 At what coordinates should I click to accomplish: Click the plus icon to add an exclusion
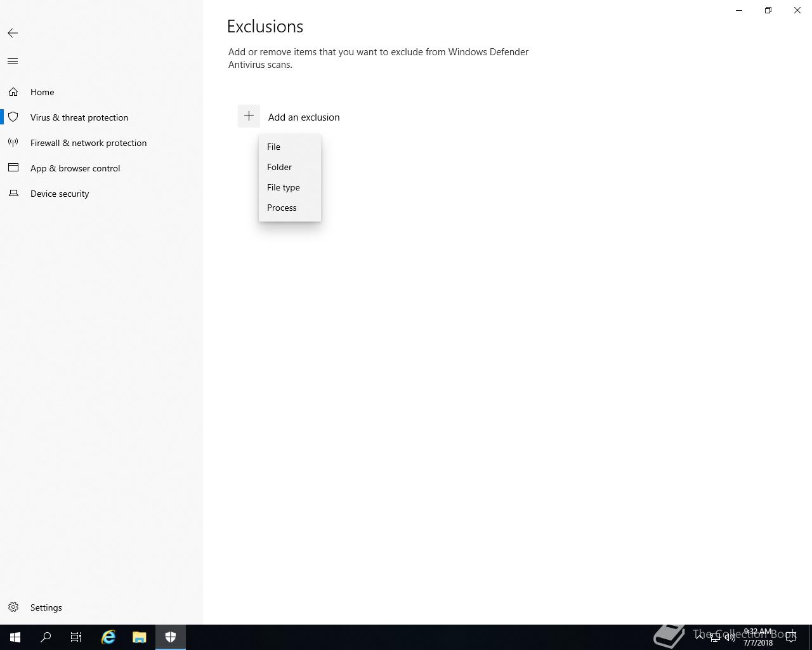click(x=249, y=116)
